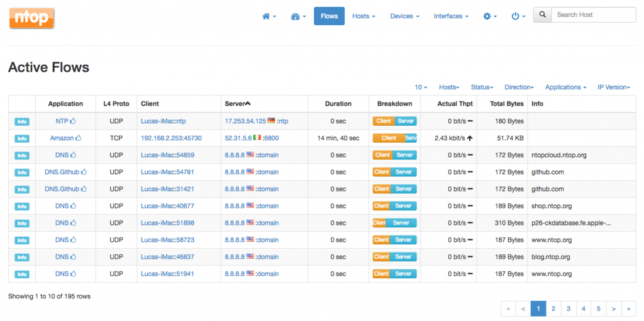Viewport: 644px width, 321px height.
Task: Open the Applications filter dropdown
Action: [x=565, y=87]
